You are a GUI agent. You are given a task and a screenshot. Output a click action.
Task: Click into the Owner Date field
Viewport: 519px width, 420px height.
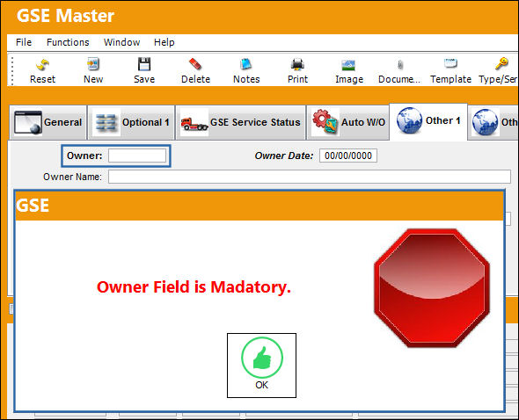(347, 156)
